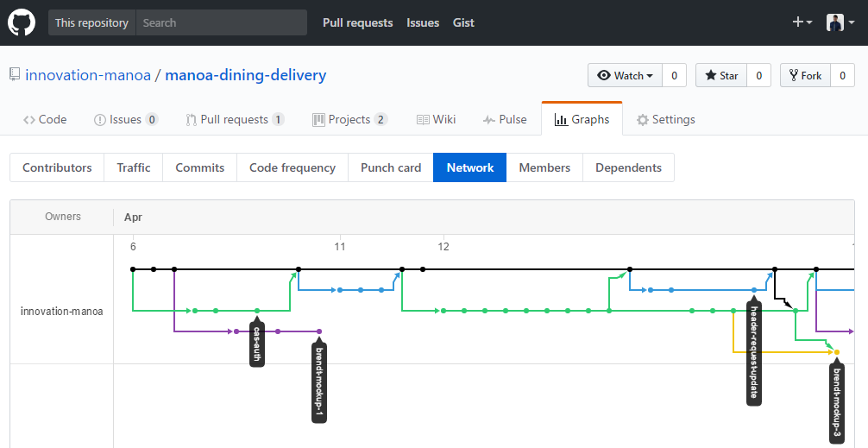
Task: Switch to the Projects tab
Action: [349, 120]
